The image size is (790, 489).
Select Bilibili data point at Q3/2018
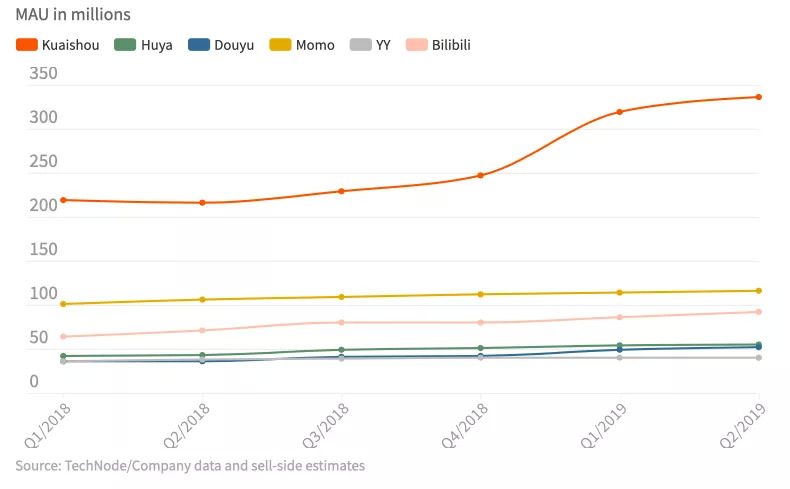pos(342,322)
